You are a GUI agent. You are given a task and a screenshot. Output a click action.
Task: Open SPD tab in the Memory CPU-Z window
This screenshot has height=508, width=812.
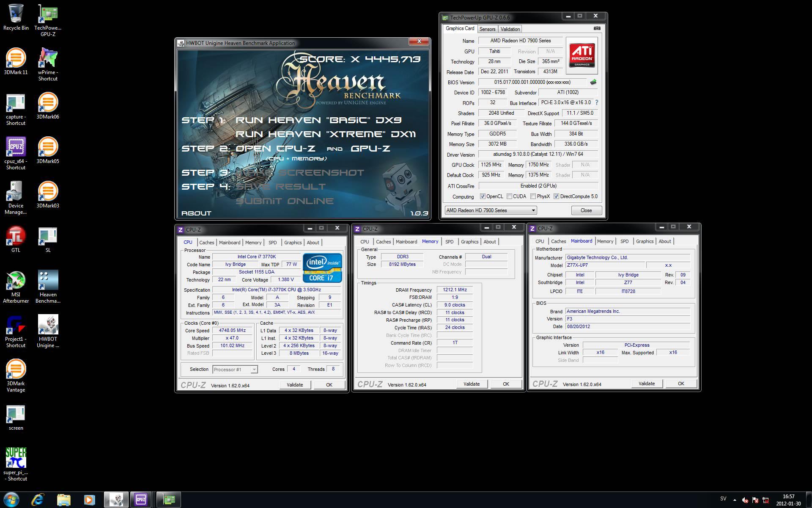(x=449, y=242)
